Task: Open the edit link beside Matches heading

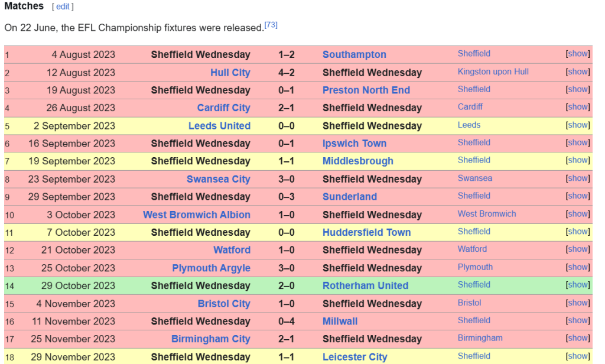Action: [63, 6]
